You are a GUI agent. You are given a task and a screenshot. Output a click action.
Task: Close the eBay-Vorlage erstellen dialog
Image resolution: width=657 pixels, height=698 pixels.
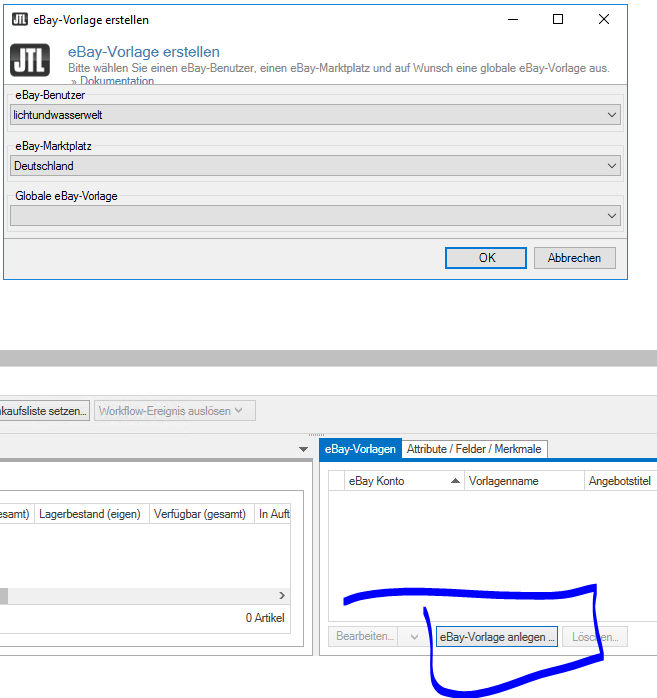point(604,19)
